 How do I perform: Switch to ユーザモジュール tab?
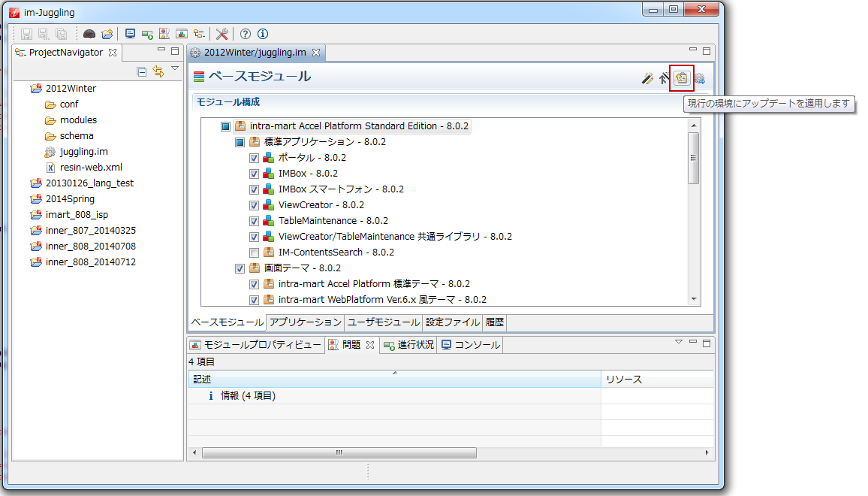point(384,322)
